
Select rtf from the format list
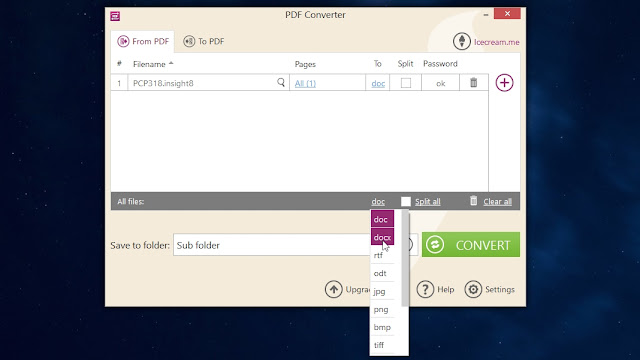(382, 255)
